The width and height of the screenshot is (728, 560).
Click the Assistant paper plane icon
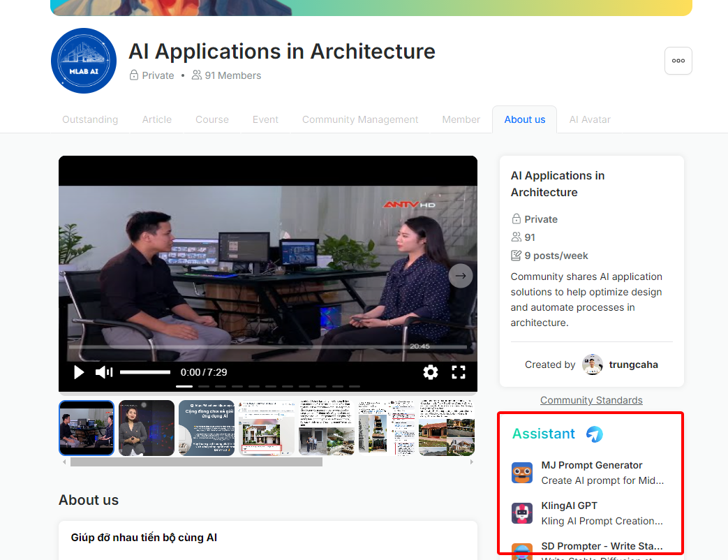(594, 434)
